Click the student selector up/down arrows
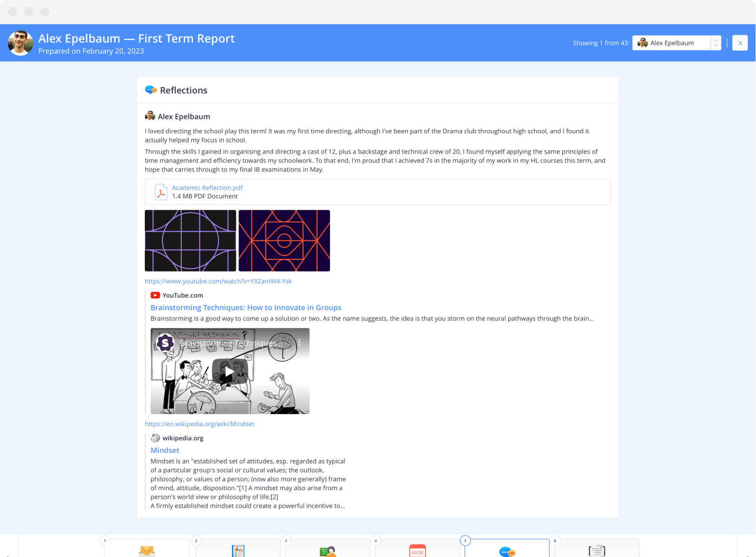Image resolution: width=756 pixels, height=557 pixels. click(x=716, y=43)
